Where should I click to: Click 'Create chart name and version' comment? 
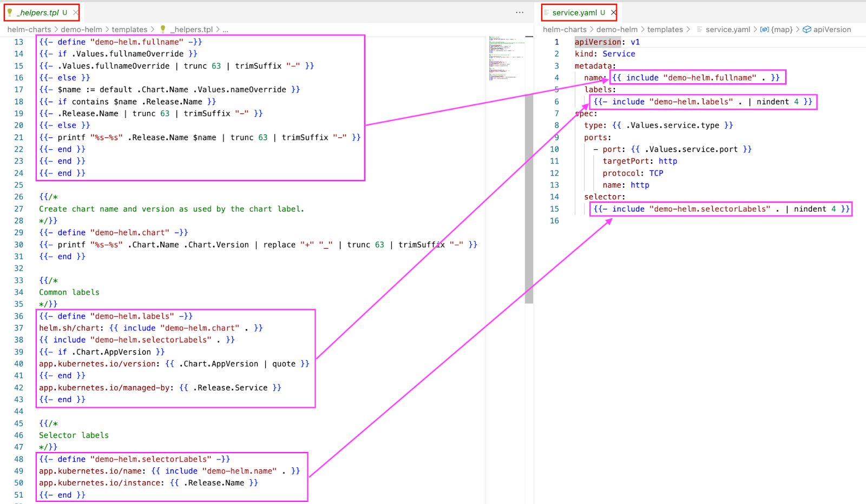pos(172,209)
